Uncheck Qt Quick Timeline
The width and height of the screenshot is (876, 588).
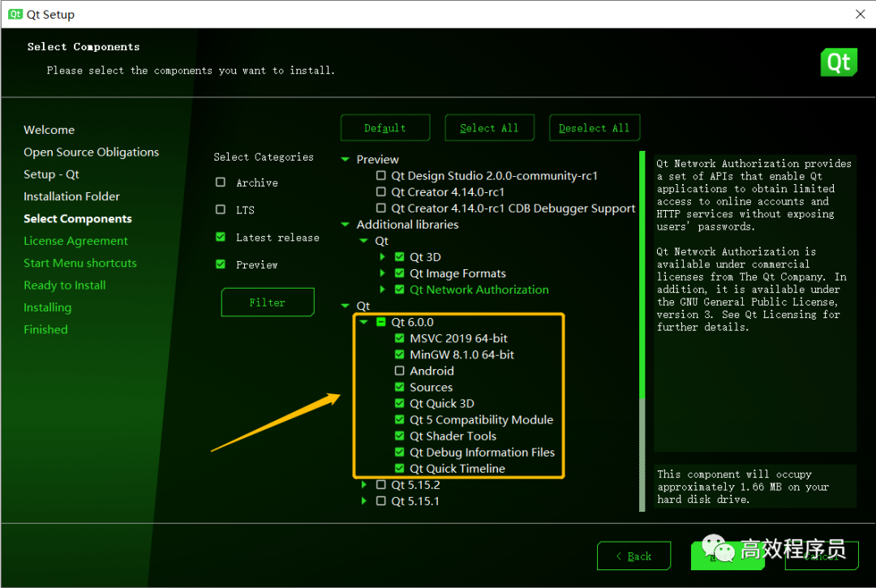tap(399, 468)
